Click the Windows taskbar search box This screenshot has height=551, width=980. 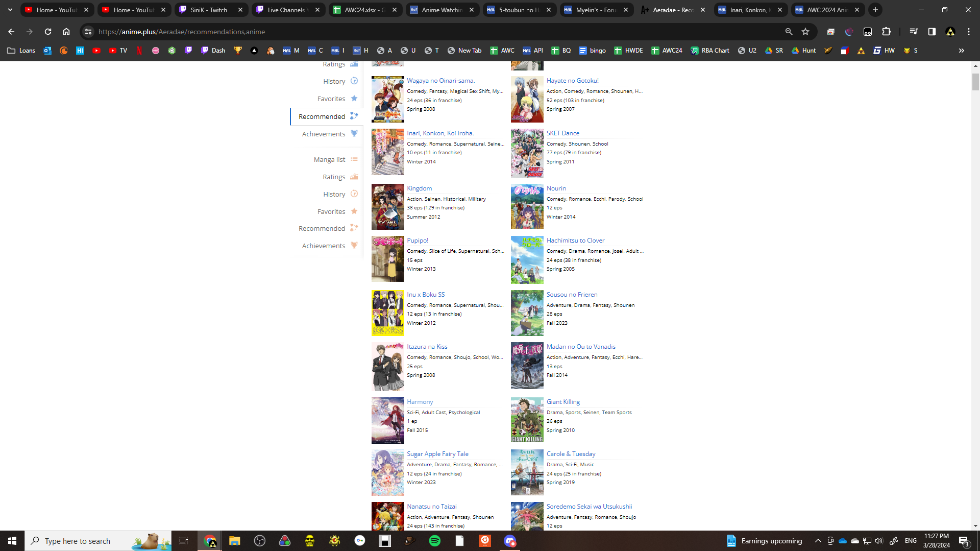98,541
